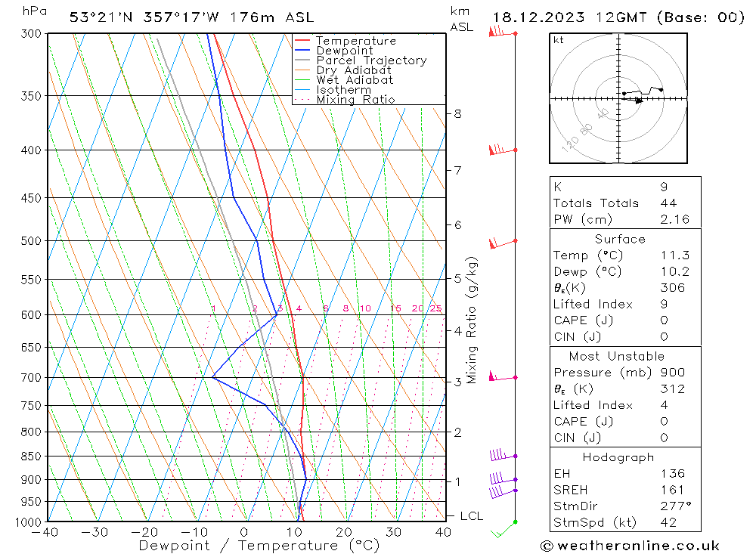Viewport: 756px width, 554px height.
Task: Click the purple wind barb at 900 hPa
Action: point(503,478)
